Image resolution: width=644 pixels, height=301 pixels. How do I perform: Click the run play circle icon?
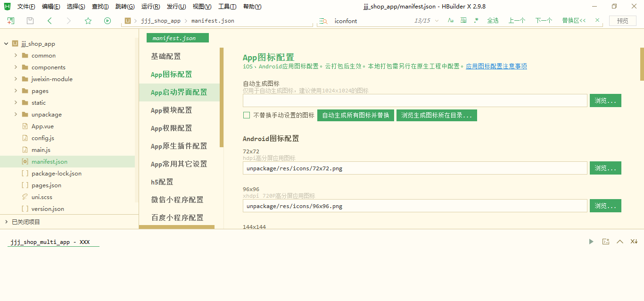click(107, 21)
